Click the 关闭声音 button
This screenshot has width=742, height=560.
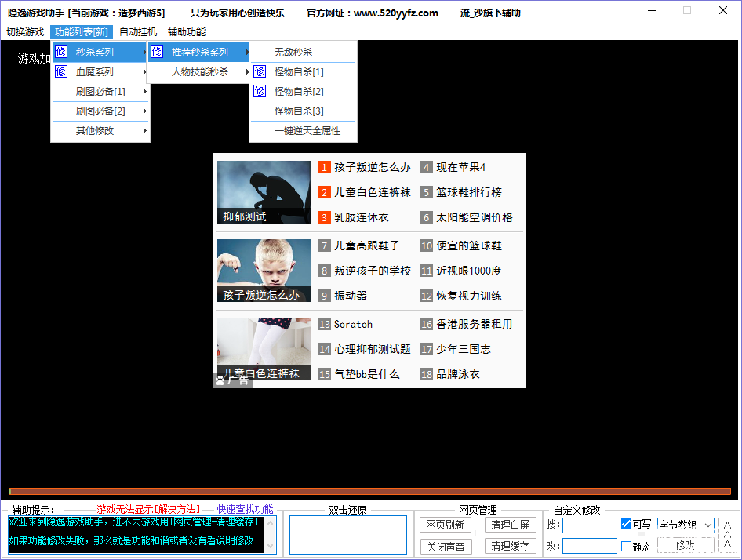click(x=446, y=546)
